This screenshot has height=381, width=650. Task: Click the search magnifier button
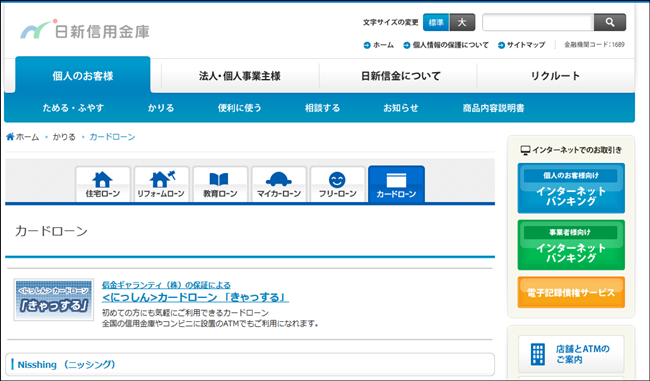pos(610,22)
